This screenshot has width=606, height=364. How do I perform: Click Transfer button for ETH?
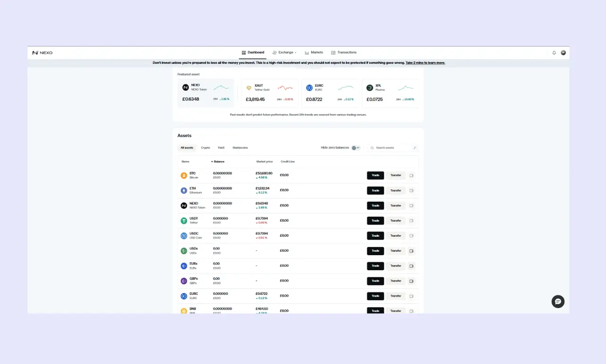396,191
